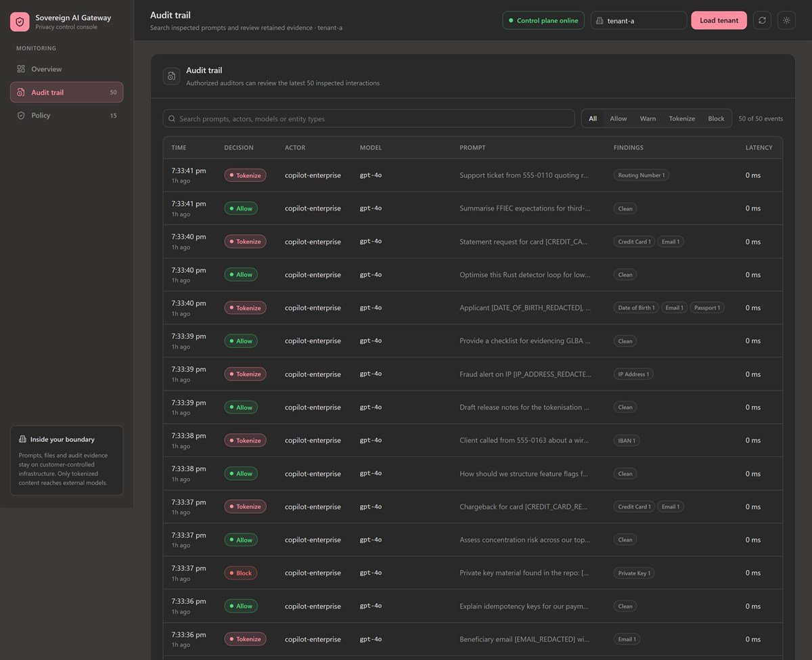812x660 pixels.
Task: Click the prompt 'Optimise this Rust detector loop'
Action: pyautogui.click(x=524, y=275)
